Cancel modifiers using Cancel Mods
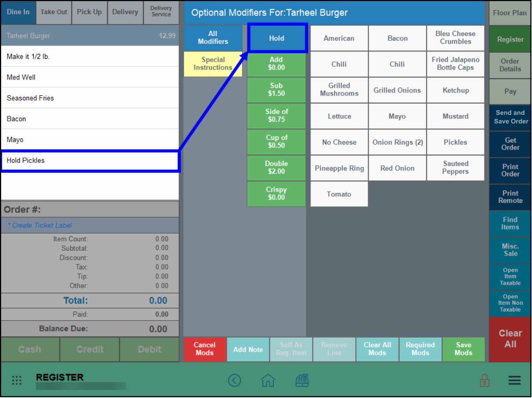This screenshot has height=398, width=532. [205, 349]
